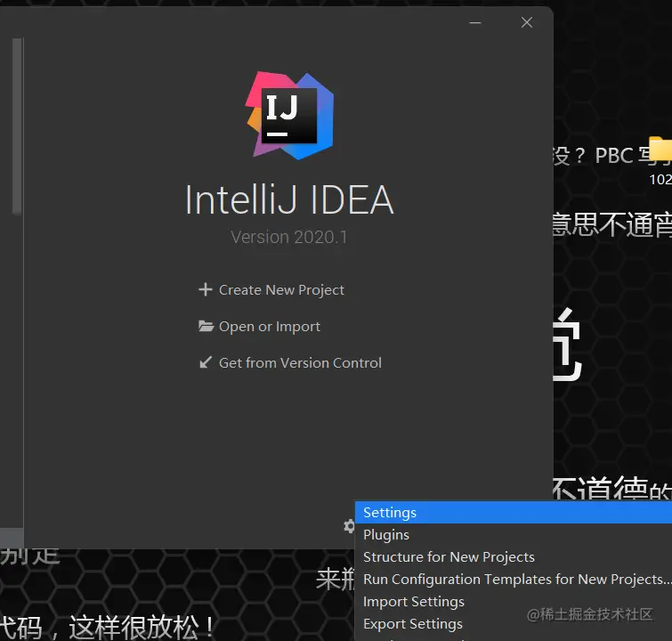Create New Project

pyautogui.click(x=281, y=290)
